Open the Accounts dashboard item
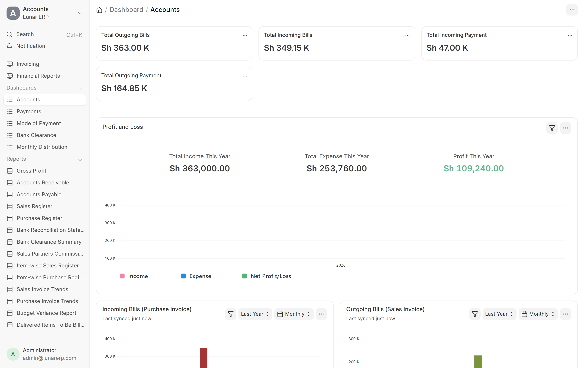Screen dimensions: 588x368 click(45, 100)
